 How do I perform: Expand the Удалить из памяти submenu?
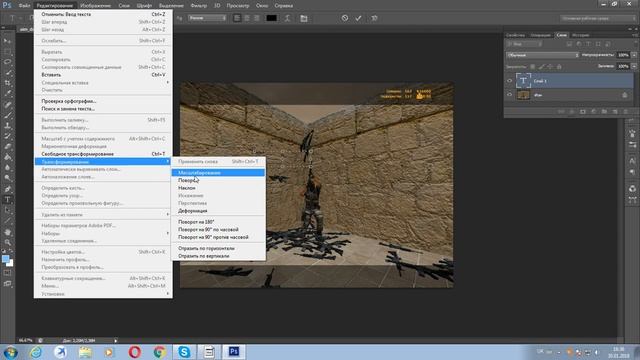[x=103, y=214]
